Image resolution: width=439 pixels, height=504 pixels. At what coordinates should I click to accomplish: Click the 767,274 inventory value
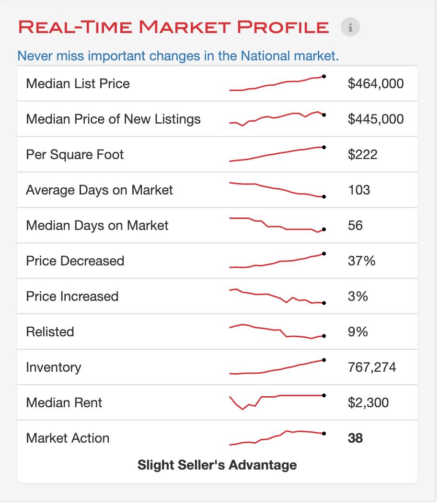point(372,367)
